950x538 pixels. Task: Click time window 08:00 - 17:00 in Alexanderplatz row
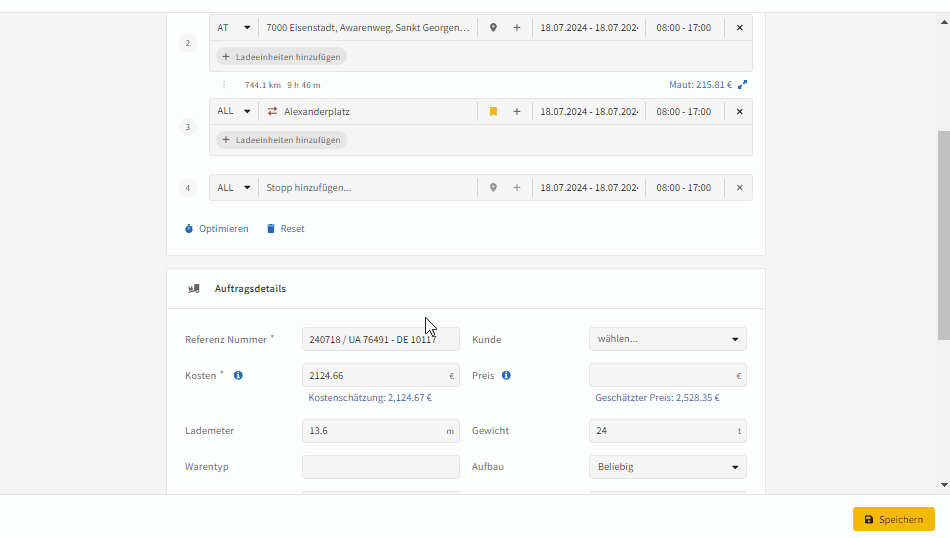(684, 111)
